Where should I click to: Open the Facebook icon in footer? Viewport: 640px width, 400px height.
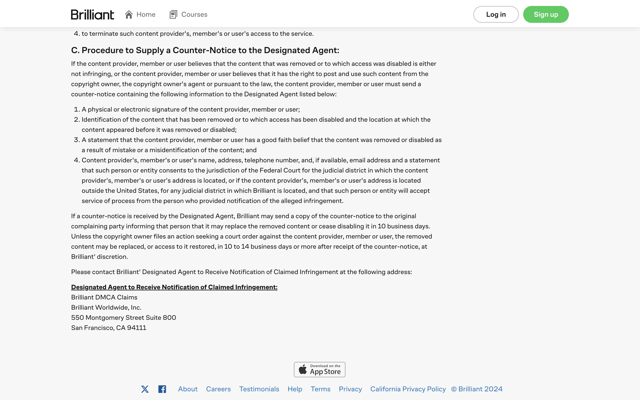pyautogui.click(x=162, y=389)
